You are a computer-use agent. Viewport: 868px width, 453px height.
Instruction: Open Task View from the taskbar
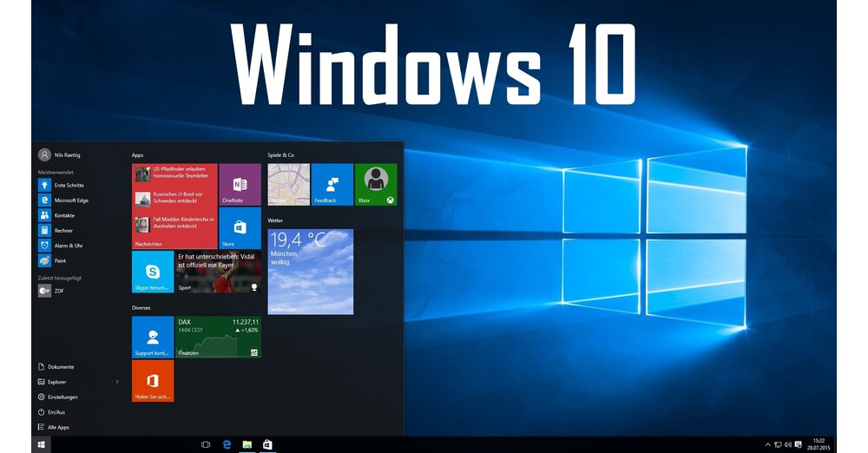click(x=206, y=444)
